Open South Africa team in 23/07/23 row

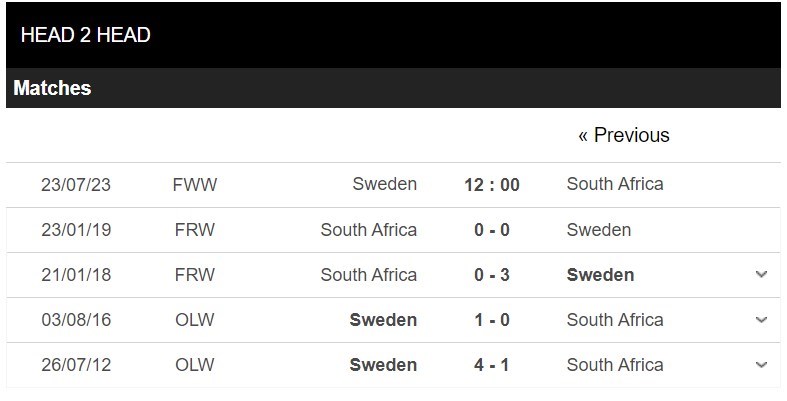tap(615, 184)
